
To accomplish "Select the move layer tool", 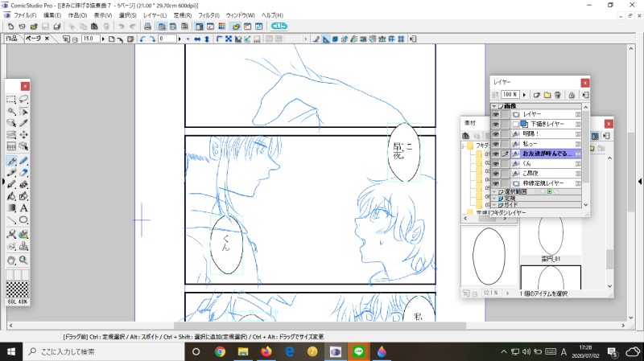I will 23,134.
